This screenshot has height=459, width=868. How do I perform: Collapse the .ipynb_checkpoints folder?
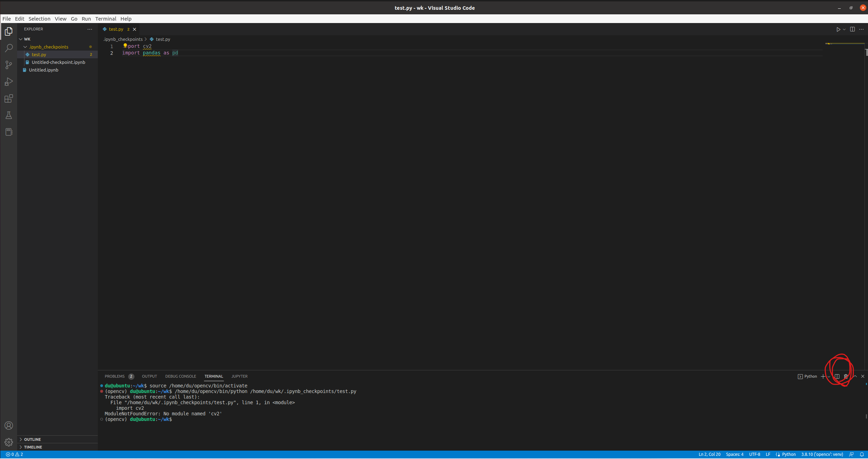pyautogui.click(x=25, y=47)
